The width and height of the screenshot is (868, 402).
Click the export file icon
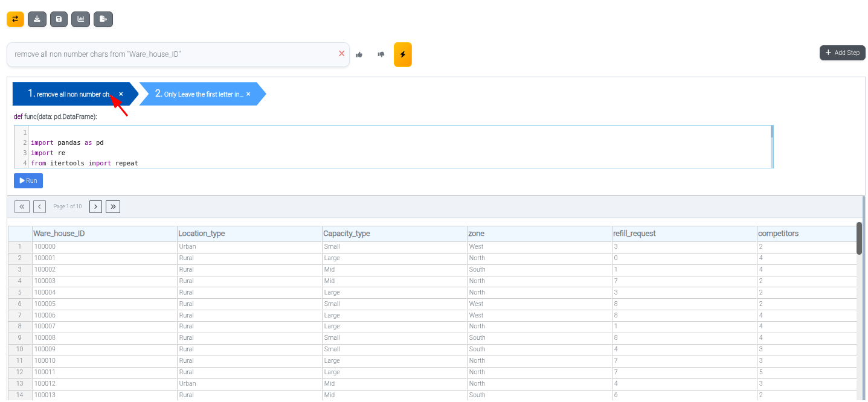103,19
